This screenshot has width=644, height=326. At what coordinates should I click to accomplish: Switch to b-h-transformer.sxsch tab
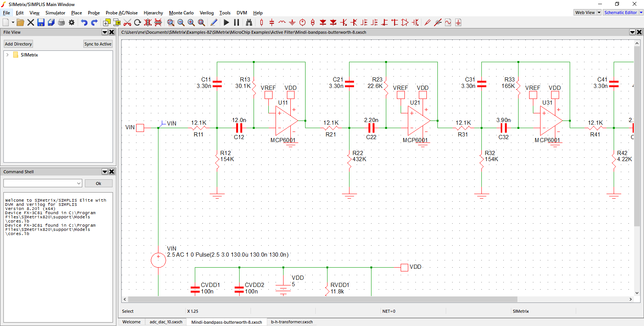tap(292, 322)
